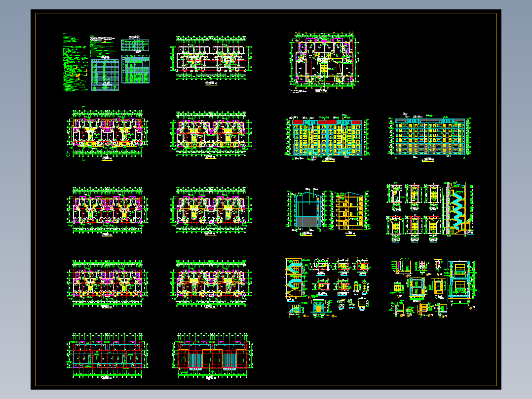Select the section drawing with the gray basement fill
This screenshot has width=532, height=399.
(306, 211)
